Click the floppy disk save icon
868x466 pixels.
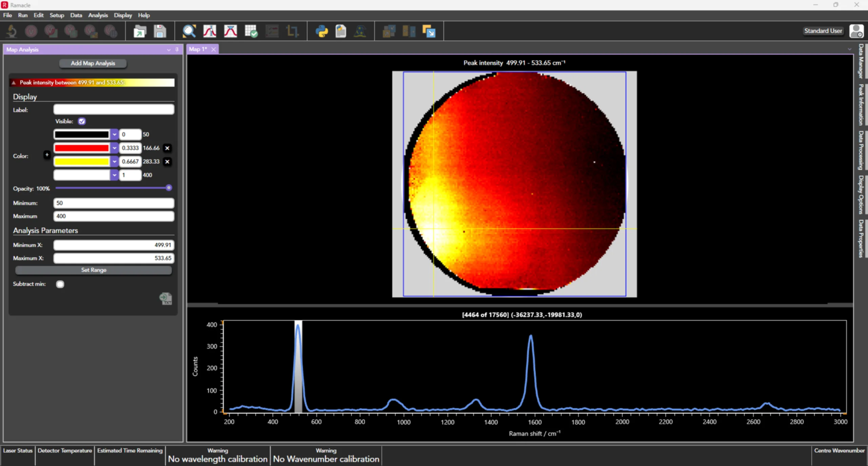point(160,31)
